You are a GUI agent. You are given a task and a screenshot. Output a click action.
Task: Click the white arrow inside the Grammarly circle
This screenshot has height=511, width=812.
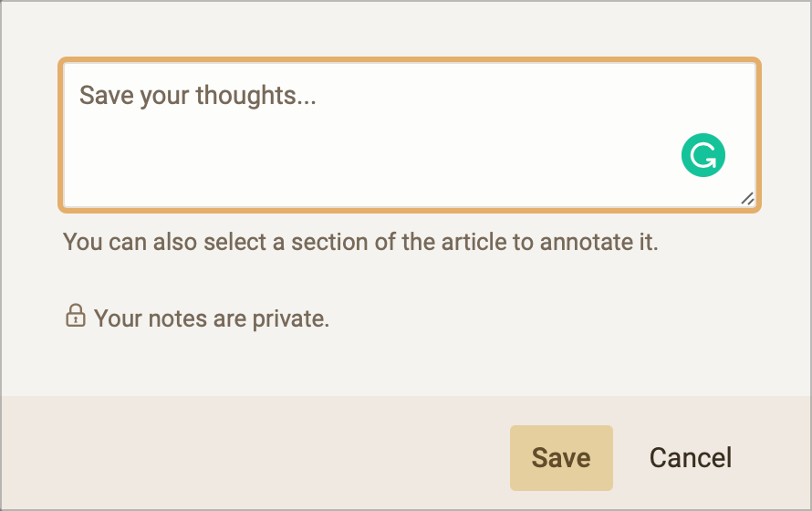coord(704,156)
